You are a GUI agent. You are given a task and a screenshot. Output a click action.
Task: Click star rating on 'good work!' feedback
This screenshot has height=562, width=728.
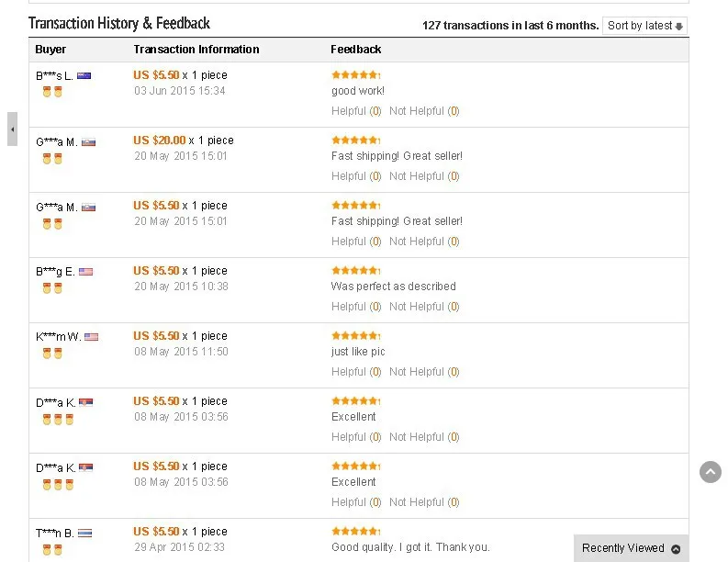click(x=354, y=75)
